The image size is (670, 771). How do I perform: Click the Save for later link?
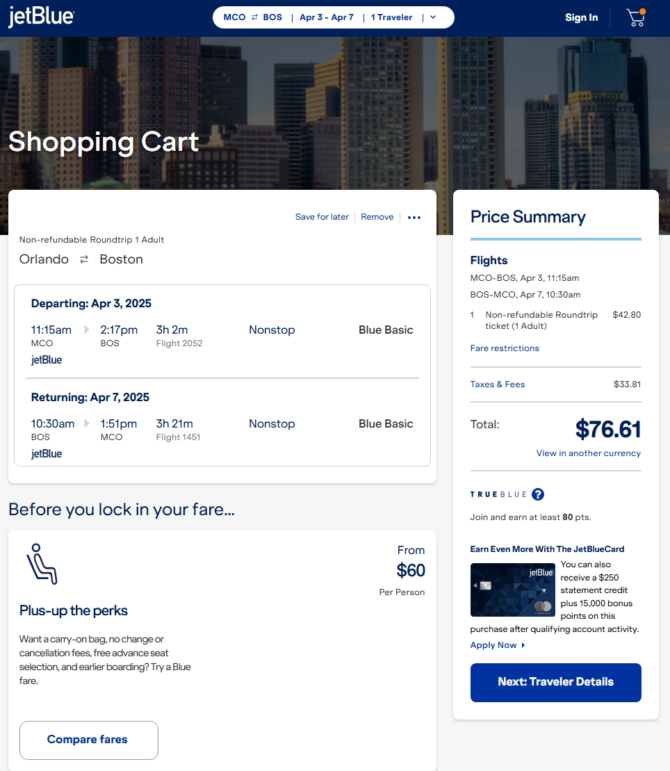click(x=321, y=217)
